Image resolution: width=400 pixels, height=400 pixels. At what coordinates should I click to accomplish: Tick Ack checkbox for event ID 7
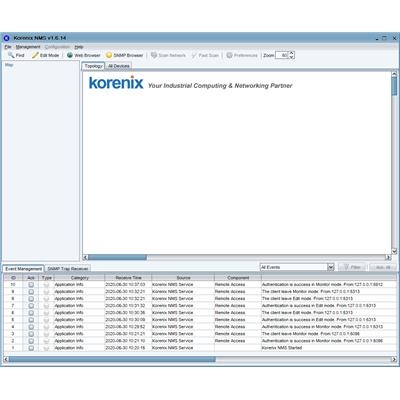point(31,306)
